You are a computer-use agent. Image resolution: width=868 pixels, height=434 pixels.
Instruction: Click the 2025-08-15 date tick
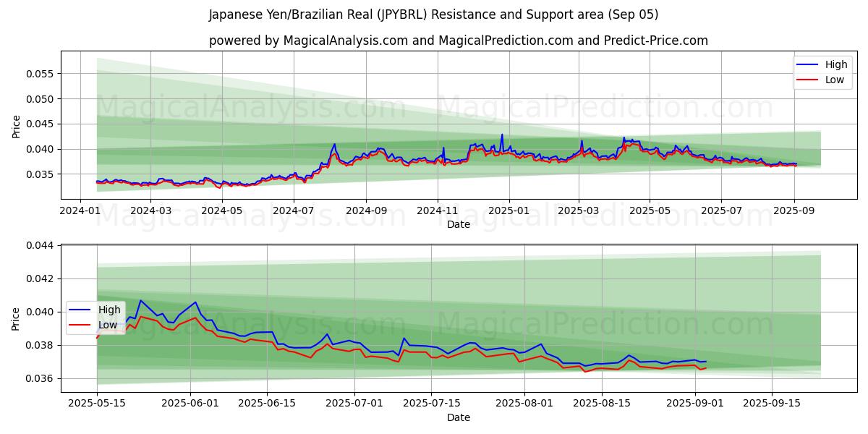coord(602,404)
